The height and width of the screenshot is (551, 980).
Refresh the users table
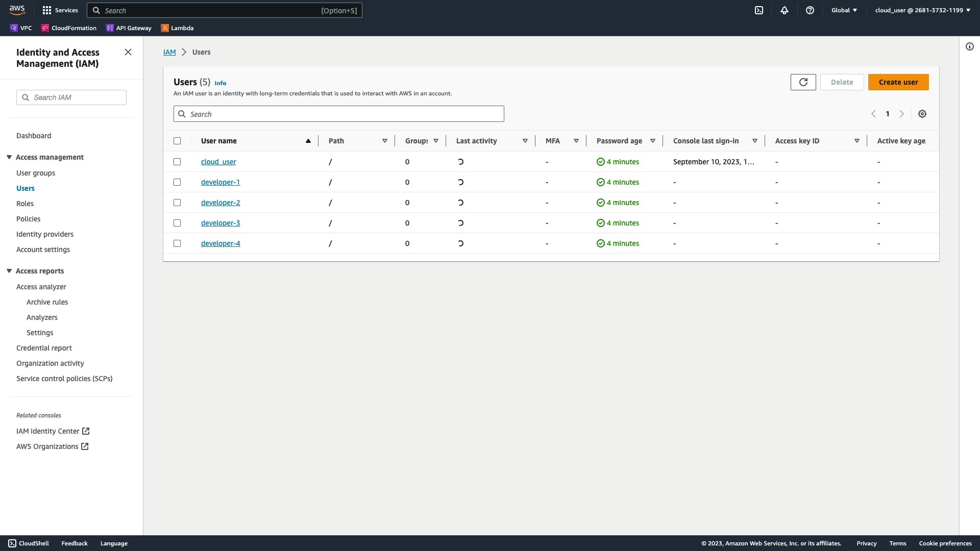point(803,82)
